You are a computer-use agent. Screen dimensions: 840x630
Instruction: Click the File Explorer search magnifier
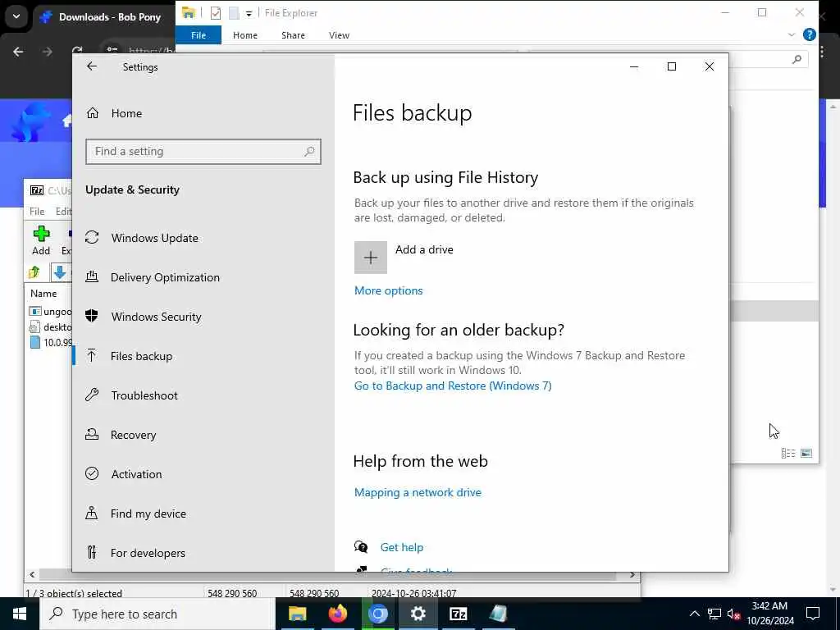pos(797,59)
